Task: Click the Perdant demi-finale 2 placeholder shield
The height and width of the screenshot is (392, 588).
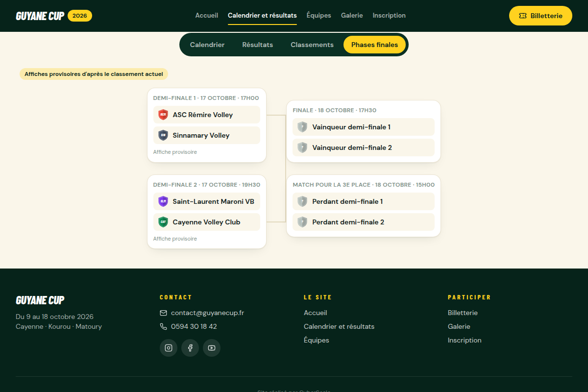Action: (302, 222)
